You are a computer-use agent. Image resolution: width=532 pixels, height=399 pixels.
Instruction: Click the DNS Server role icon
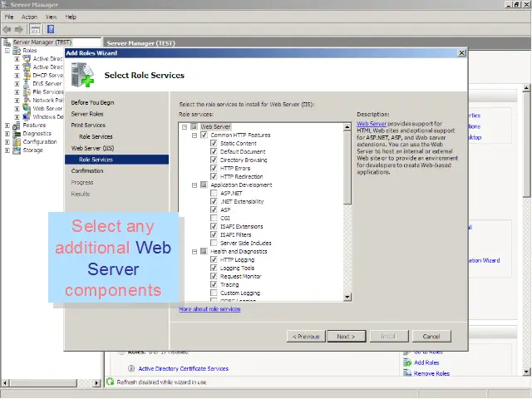pos(27,83)
